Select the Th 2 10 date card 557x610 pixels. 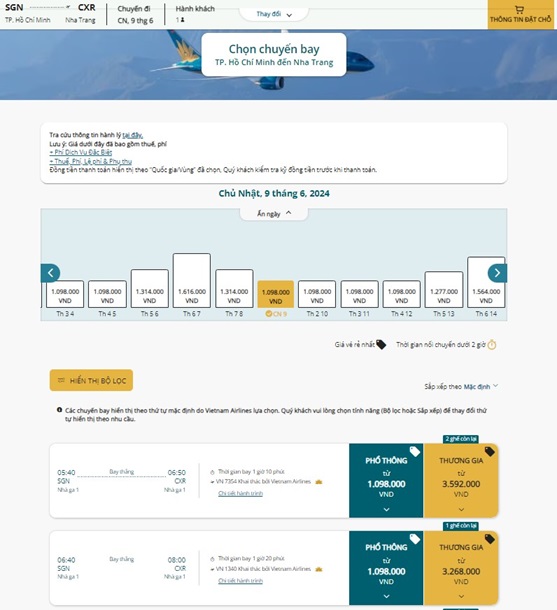tap(317, 294)
